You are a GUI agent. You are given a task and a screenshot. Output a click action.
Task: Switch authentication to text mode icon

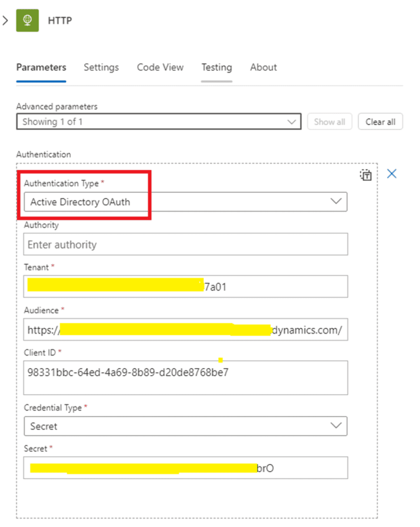coord(366,175)
